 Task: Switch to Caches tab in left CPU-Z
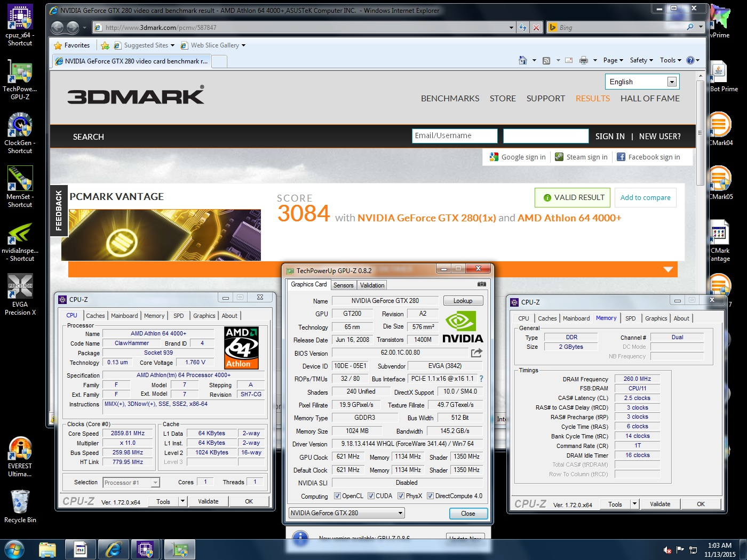tap(96, 316)
